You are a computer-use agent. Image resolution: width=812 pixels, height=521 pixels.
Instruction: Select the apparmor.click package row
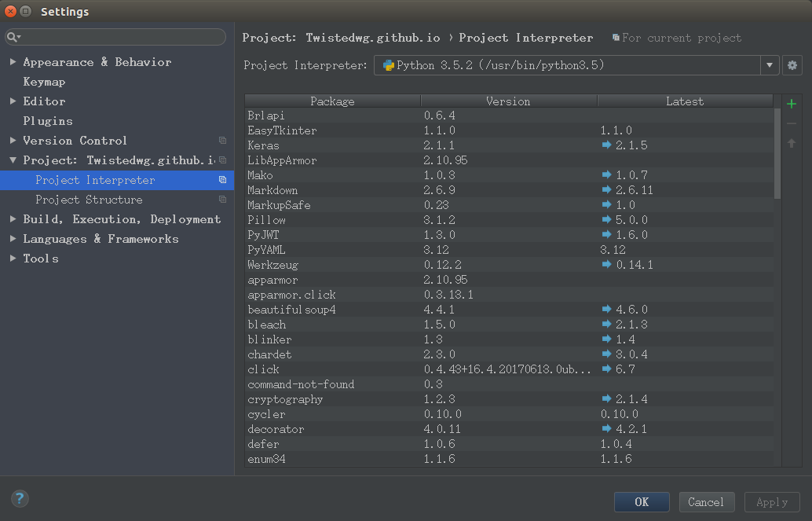[509, 295]
